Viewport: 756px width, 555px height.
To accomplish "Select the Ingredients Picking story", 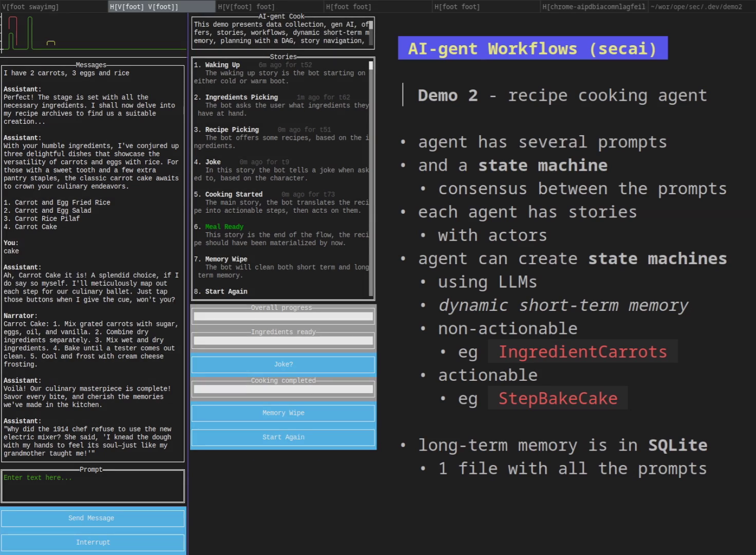I will pos(280,105).
